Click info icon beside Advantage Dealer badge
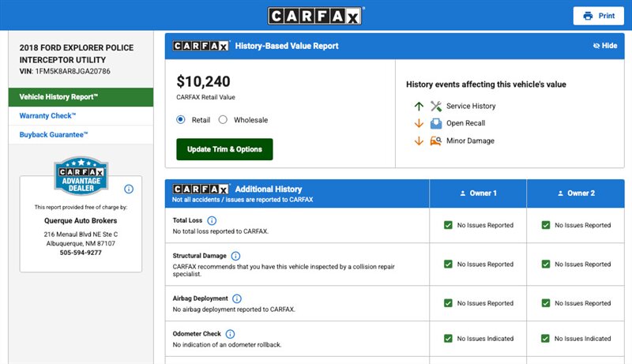 pyautogui.click(x=129, y=190)
